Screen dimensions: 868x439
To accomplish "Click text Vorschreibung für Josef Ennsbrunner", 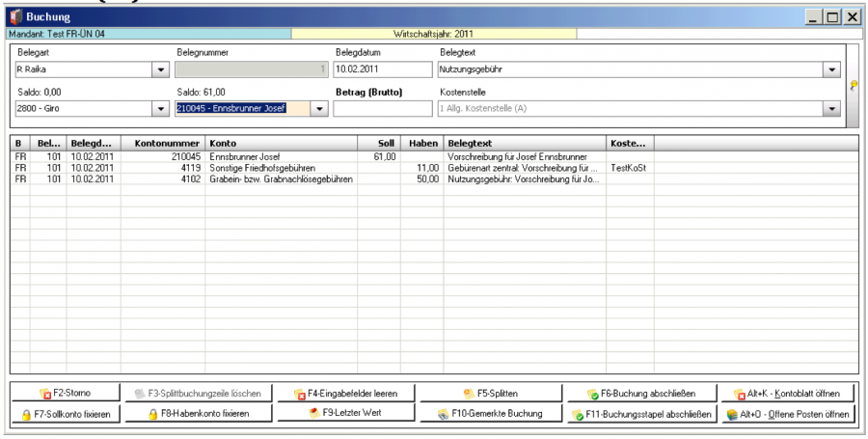I will (x=517, y=156).
